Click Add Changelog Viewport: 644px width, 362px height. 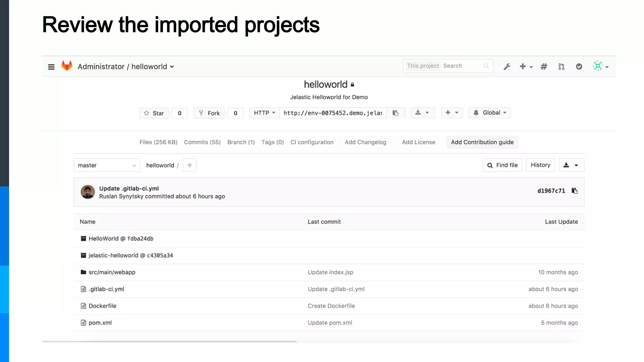[x=365, y=142]
